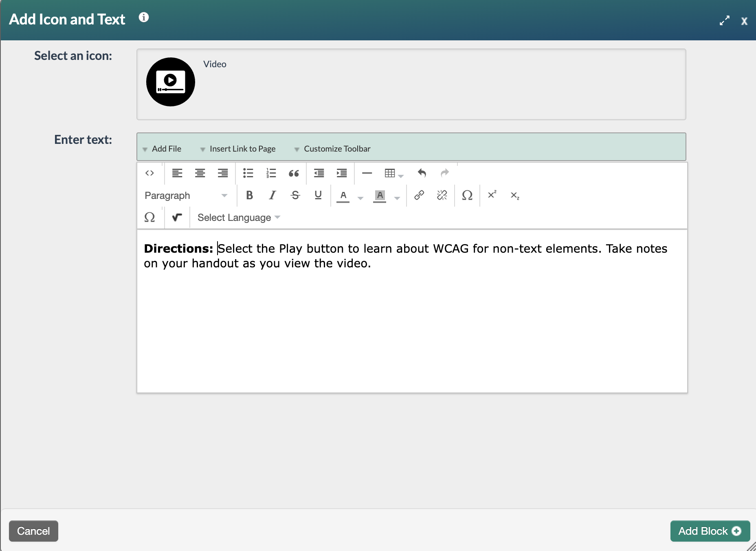Open the Customize Toolbar menu
756x551 pixels.
[x=332, y=149]
